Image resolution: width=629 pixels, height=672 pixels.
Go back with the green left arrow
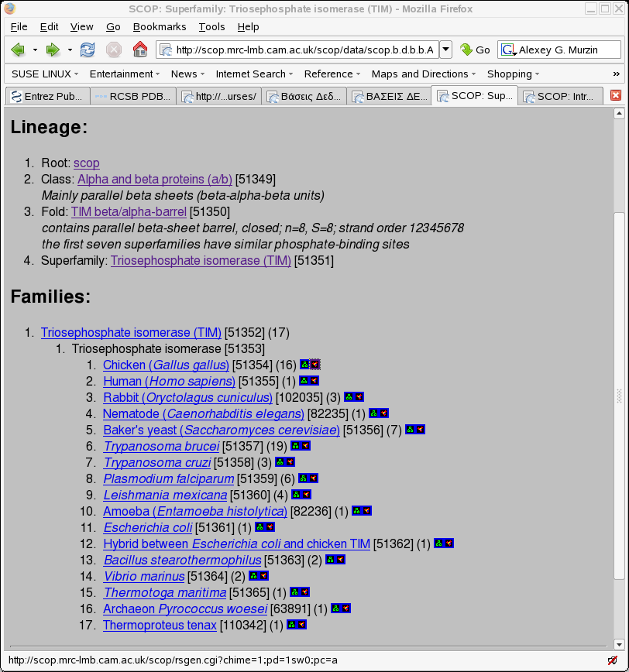(x=18, y=50)
